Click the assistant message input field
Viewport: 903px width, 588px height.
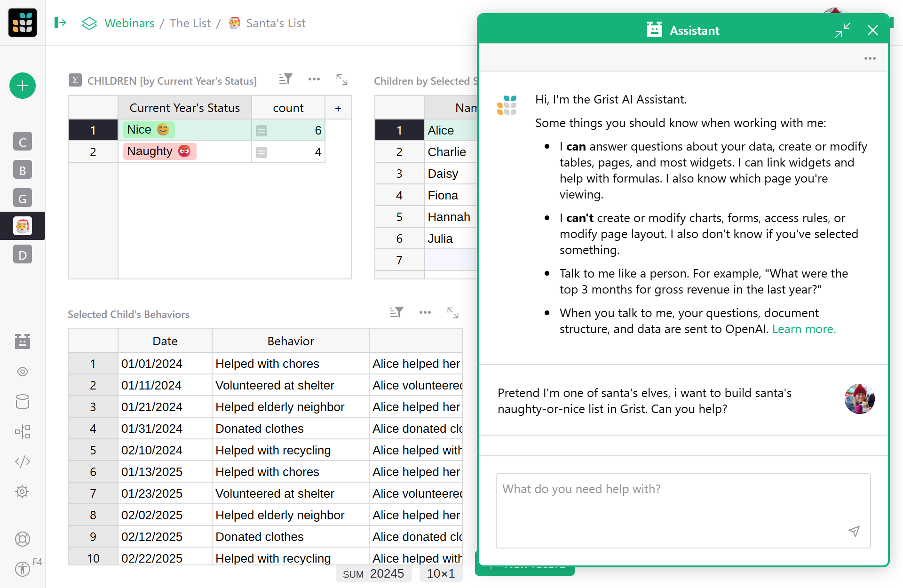click(x=683, y=510)
